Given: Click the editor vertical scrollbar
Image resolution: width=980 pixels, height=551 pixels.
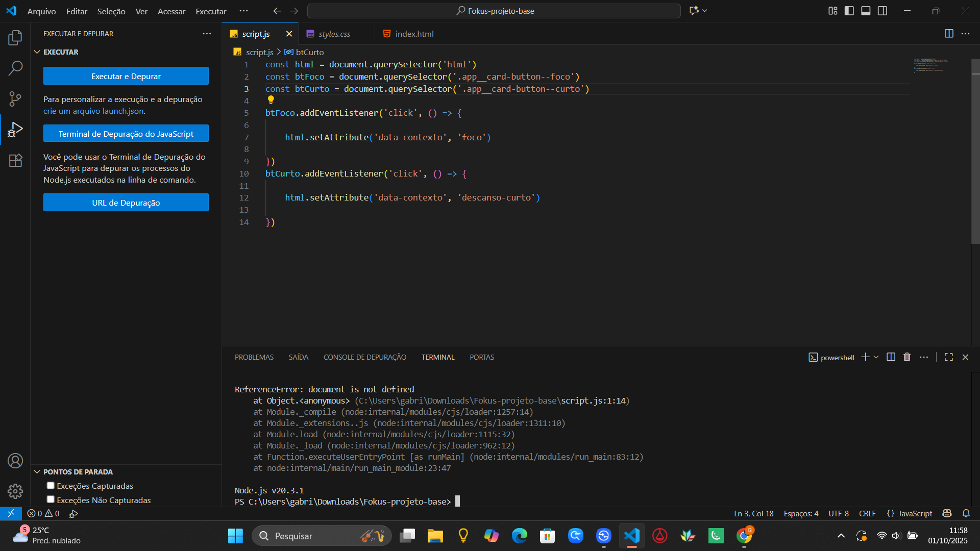Looking at the screenshot, I should tap(975, 153).
